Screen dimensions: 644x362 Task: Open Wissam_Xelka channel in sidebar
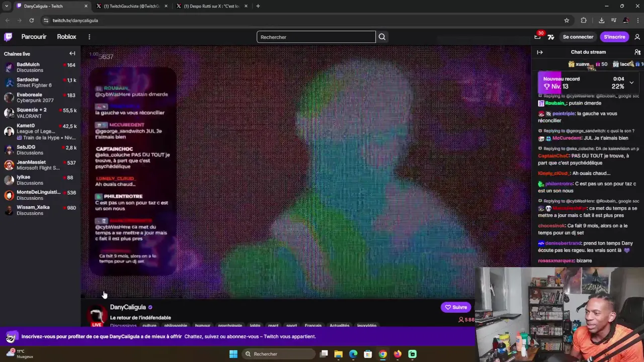[40, 210]
